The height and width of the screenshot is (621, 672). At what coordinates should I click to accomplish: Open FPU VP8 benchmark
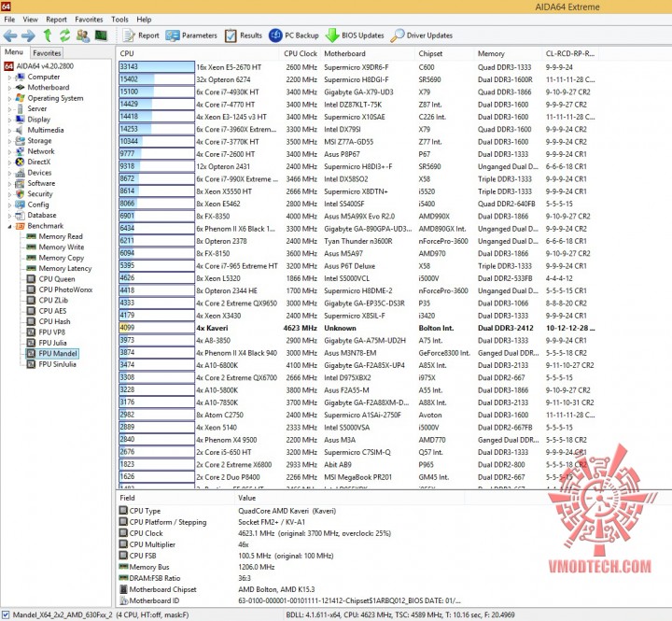52,332
